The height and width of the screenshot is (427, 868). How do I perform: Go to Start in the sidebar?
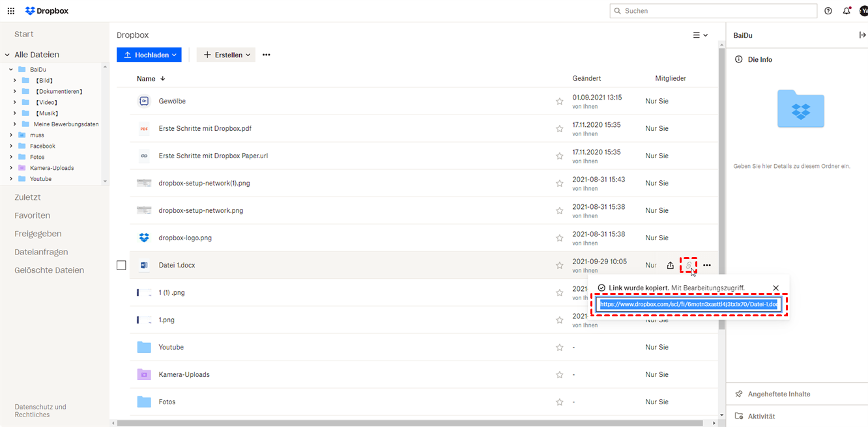(24, 34)
